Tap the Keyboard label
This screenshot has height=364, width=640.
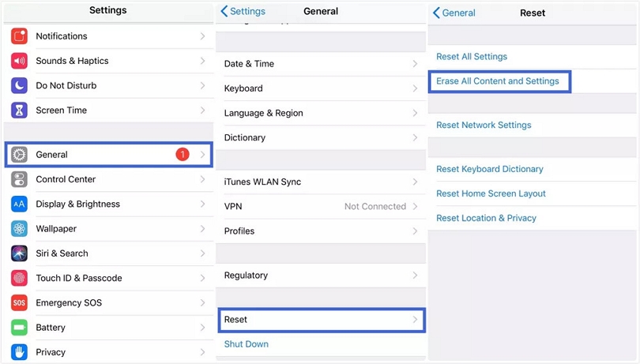(243, 88)
